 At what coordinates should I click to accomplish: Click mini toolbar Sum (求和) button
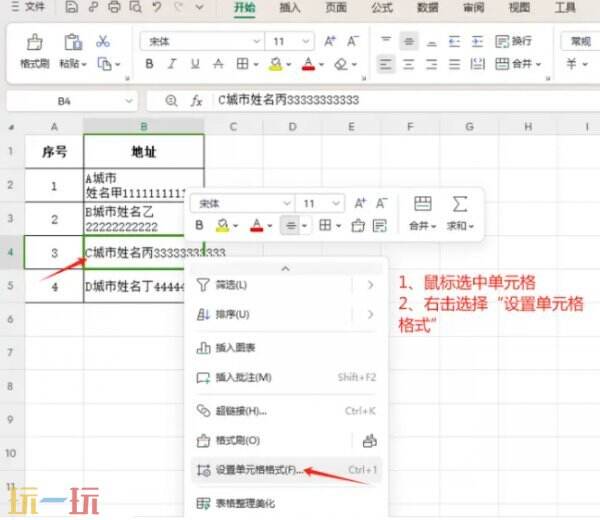[460, 213]
